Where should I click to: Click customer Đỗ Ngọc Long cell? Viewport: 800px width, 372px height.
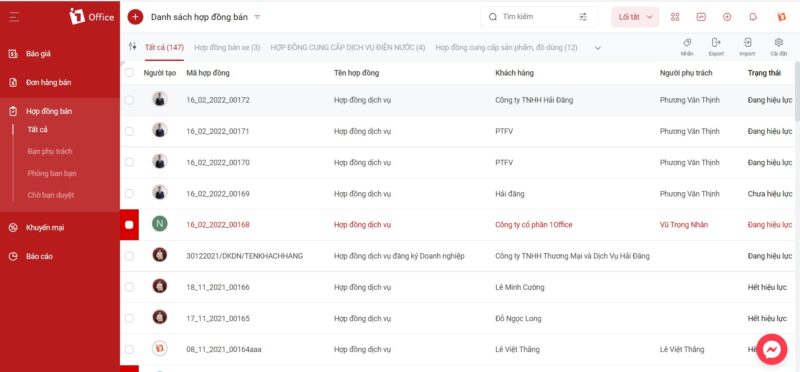[x=518, y=318]
